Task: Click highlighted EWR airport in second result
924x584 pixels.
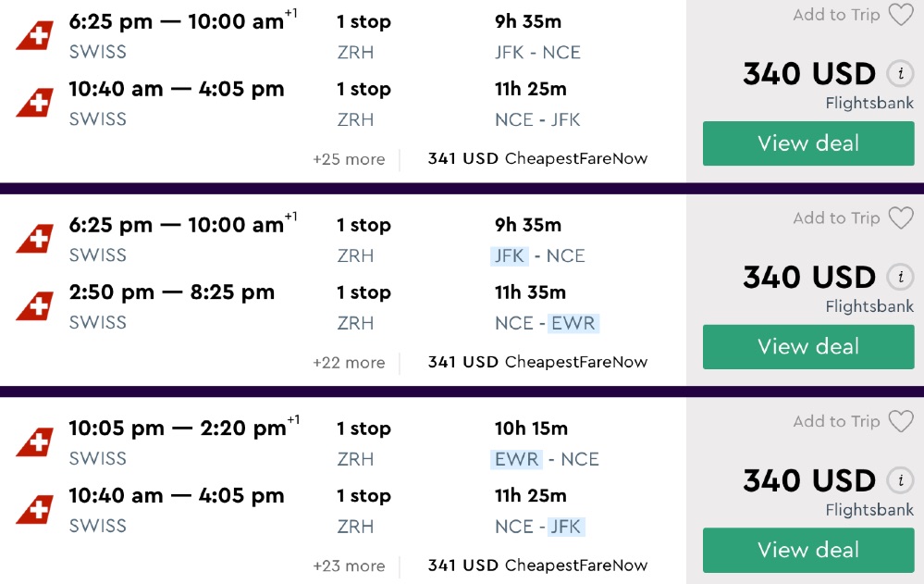Action: pyautogui.click(x=573, y=323)
